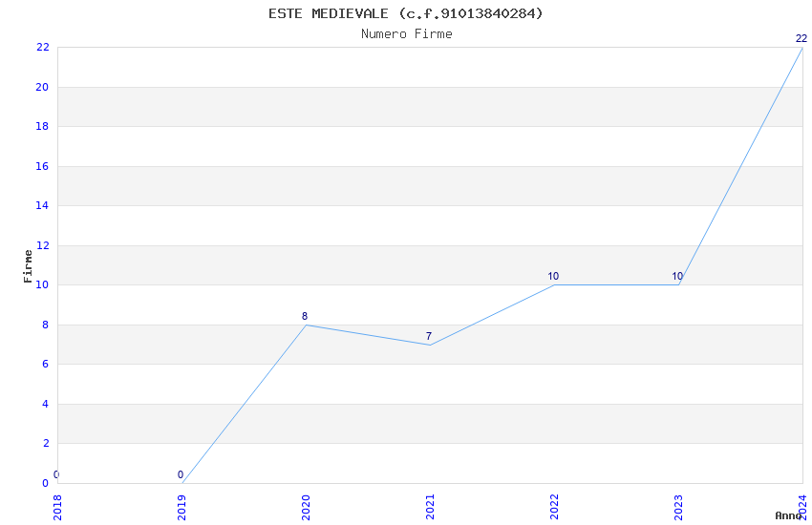This screenshot has width=812, height=525.
Task: Click the y-axis tick value 4
Action: point(45,404)
